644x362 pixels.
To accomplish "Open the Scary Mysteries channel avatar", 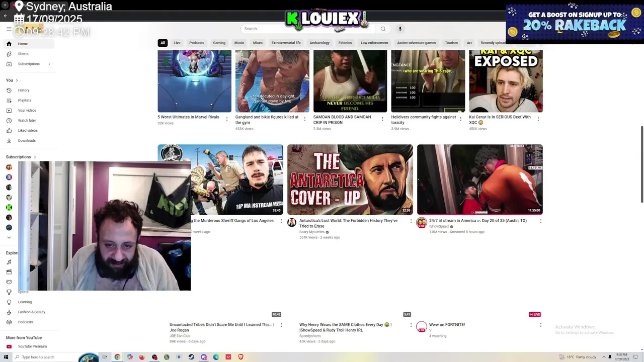I will pyautogui.click(x=292, y=223).
